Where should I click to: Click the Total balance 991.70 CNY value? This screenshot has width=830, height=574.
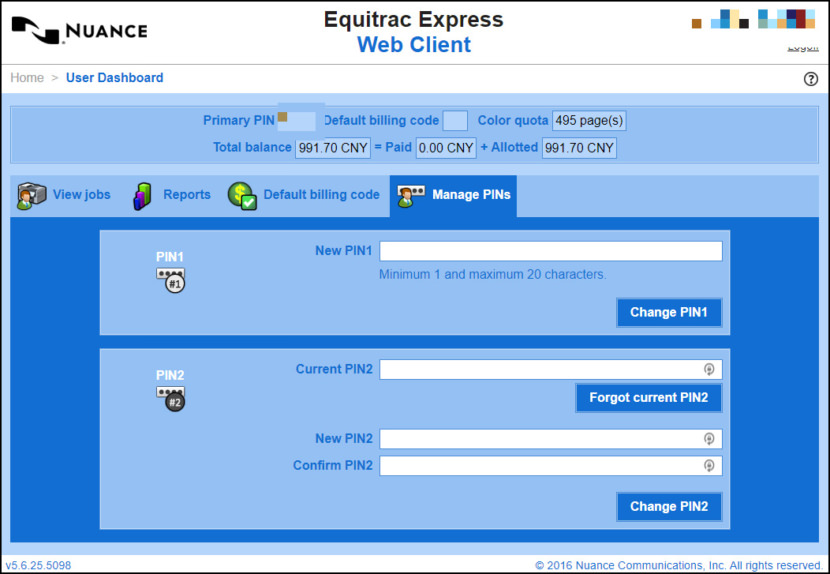click(x=333, y=148)
